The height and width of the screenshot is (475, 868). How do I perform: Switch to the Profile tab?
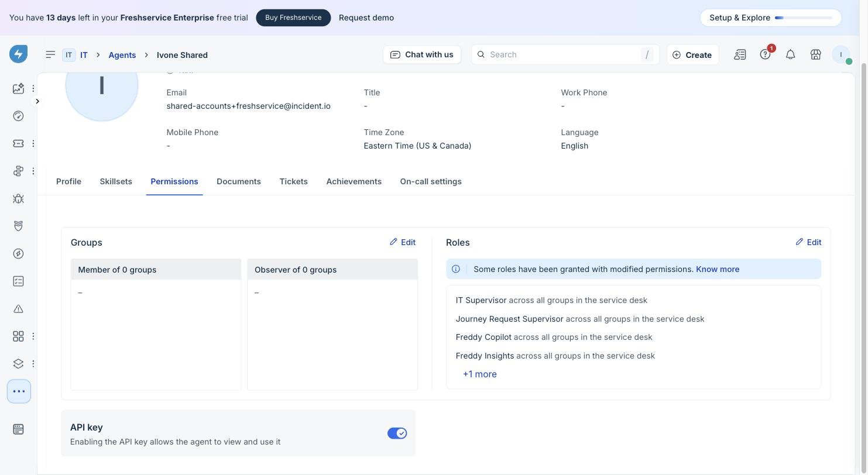click(68, 181)
